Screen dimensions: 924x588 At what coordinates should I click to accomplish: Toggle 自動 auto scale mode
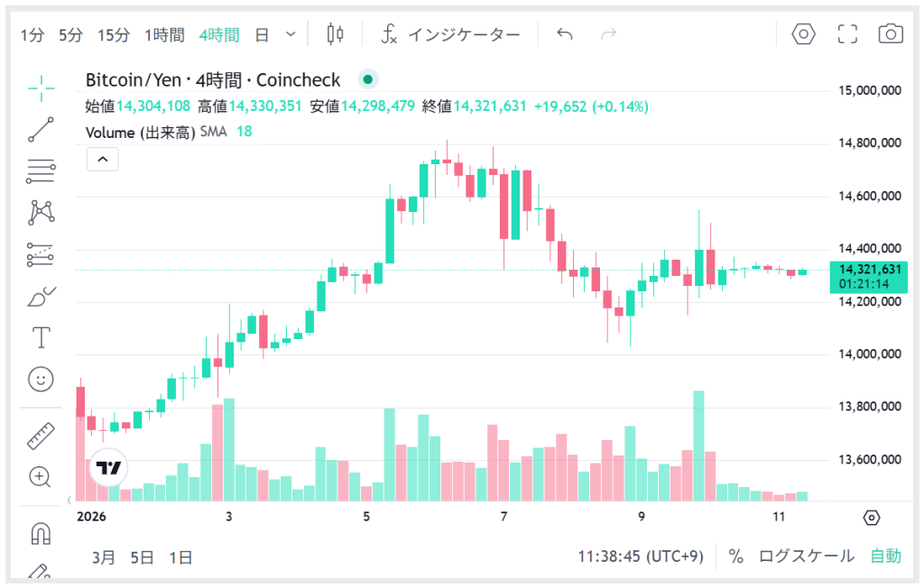pos(885,556)
